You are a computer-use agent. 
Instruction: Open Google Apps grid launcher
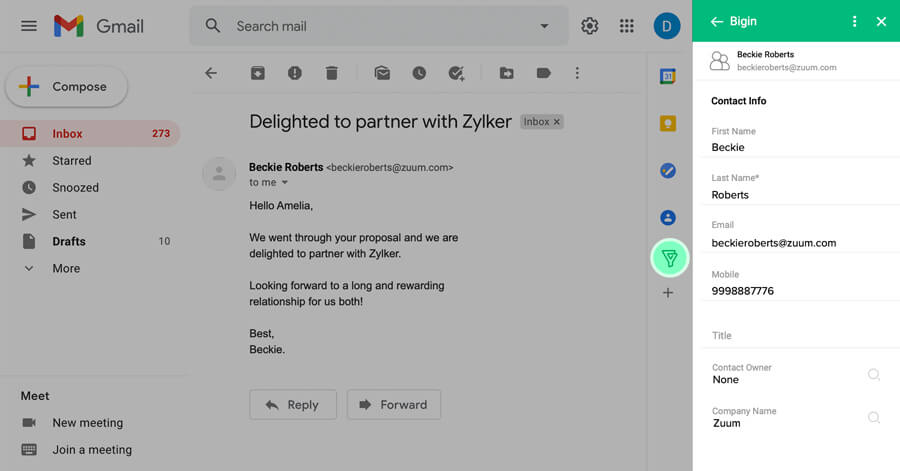pos(627,26)
